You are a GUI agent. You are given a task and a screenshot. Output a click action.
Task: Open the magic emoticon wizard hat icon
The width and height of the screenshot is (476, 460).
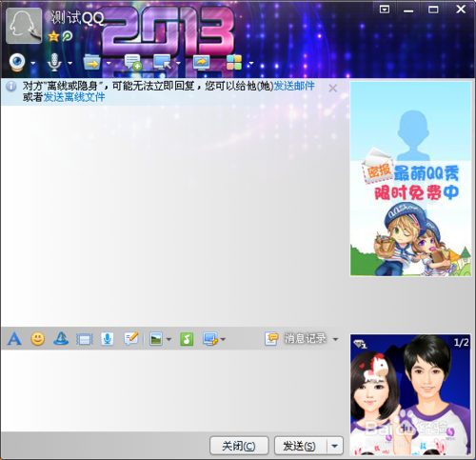(61, 339)
